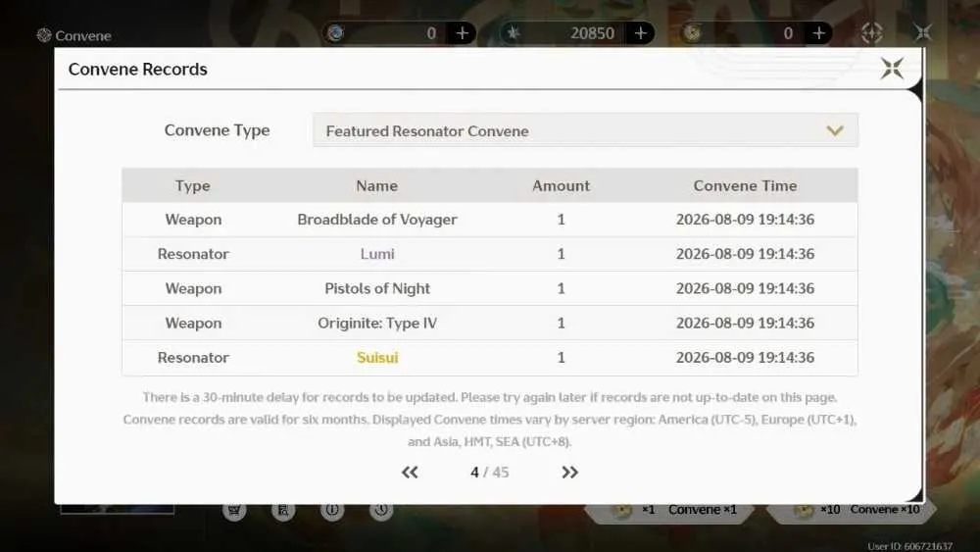The width and height of the screenshot is (980, 552).
Task: Click Pistols of Night row's Weapon cell
Action: 193,288
